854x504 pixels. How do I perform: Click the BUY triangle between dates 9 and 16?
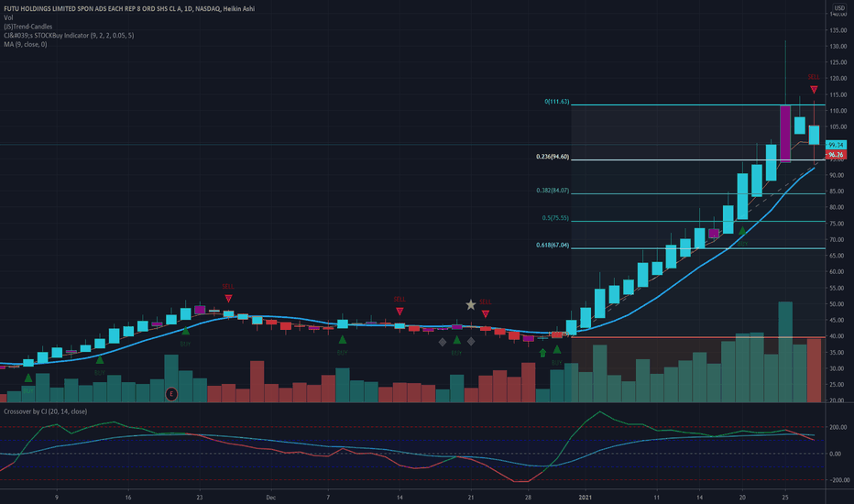(x=99, y=359)
